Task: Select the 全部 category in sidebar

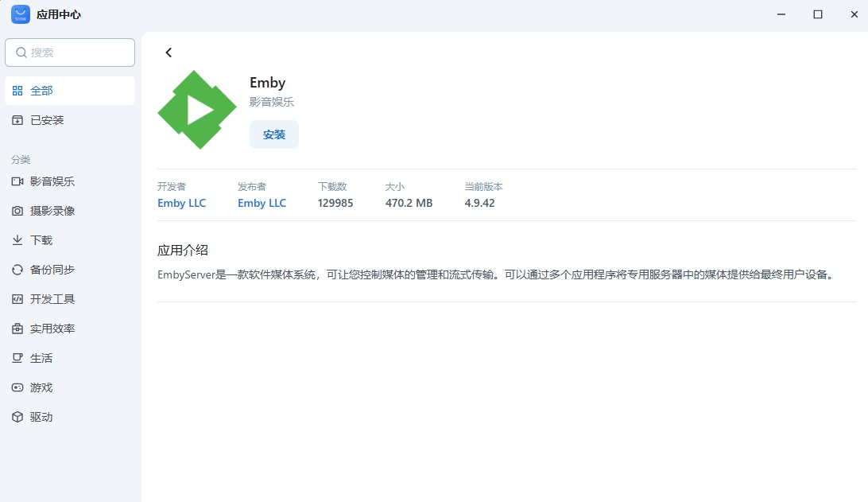Action: click(x=70, y=91)
